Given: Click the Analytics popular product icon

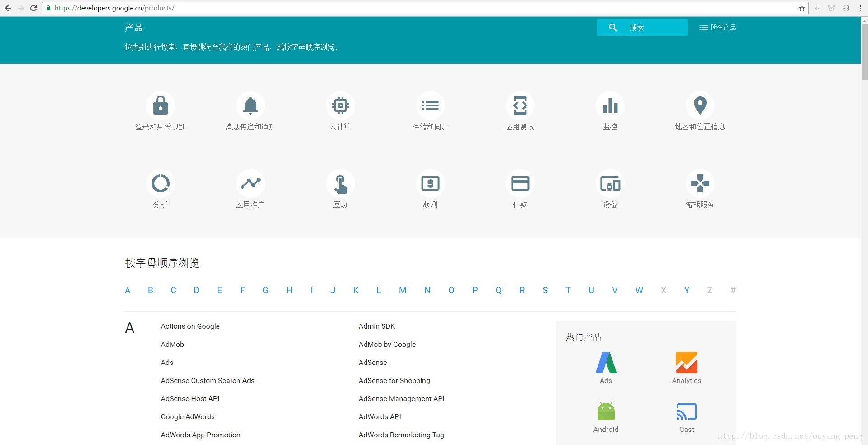Looking at the screenshot, I should coord(687,363).
